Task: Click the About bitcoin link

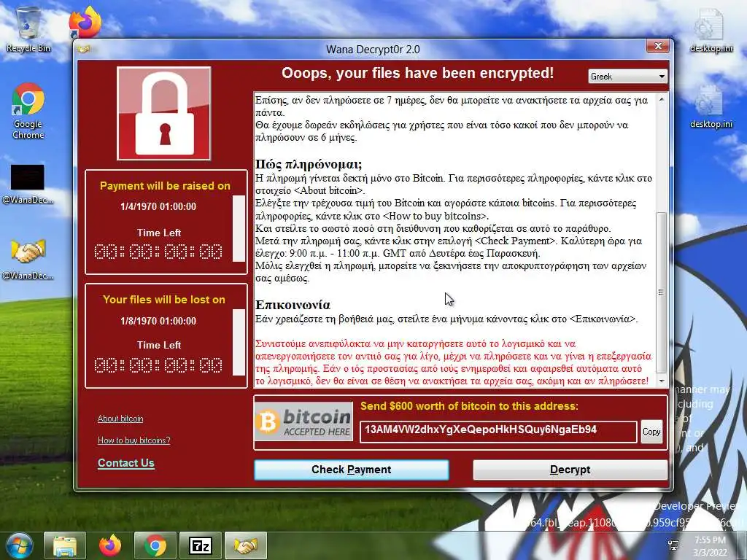Action: click(120, 419)
